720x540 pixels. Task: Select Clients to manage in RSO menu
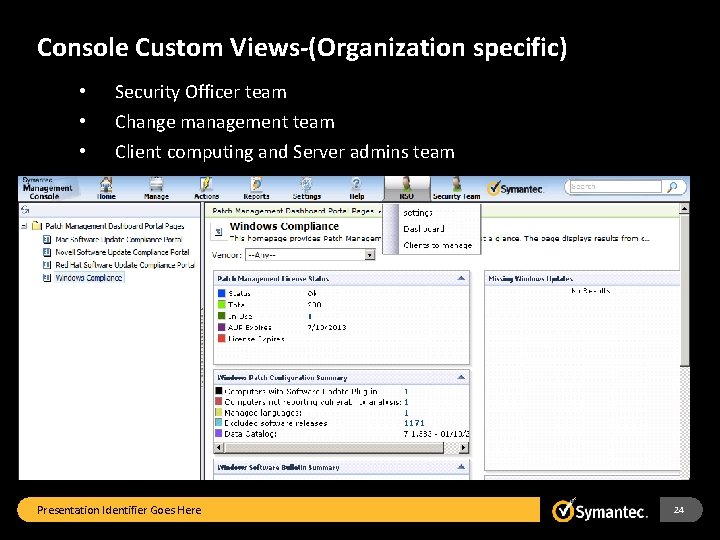pos(438,245)
